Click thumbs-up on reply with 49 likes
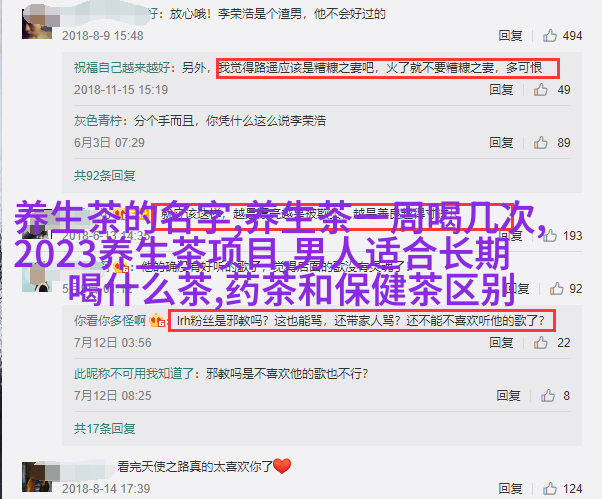 point(540,89)
